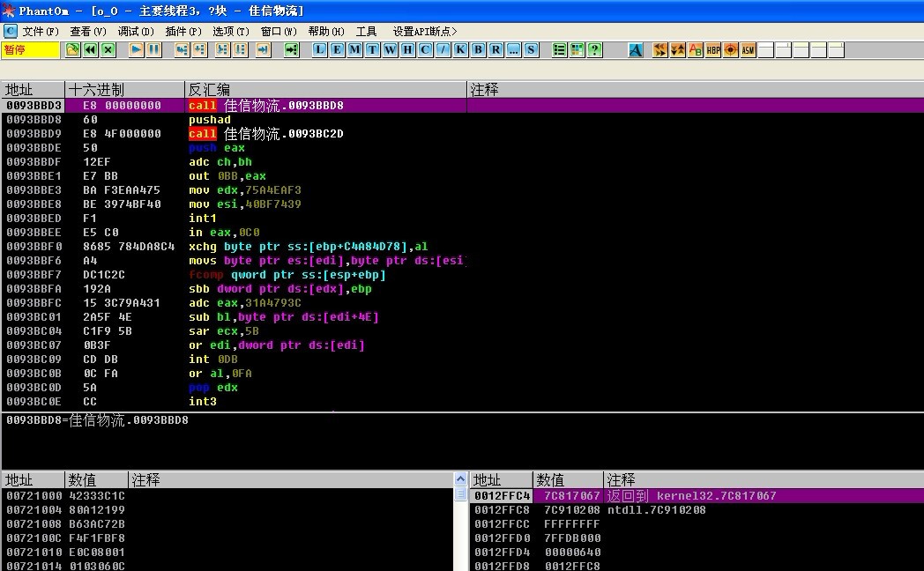The width and height of the screenshot is (924, 571).
Task: Open Run trace with ellipsis button
Action: pyautogui.click(x=514, y=50)
